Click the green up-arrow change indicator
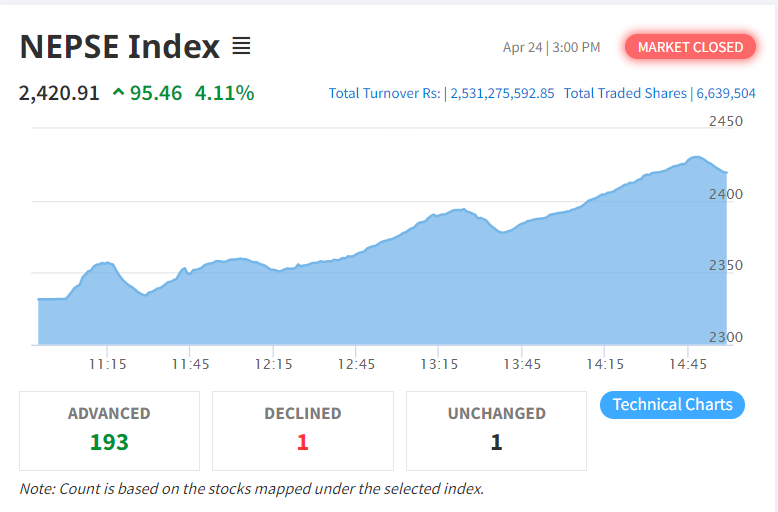Image resolution: width=778 pixels, height=512 pixels. click(x=119, y=93)
